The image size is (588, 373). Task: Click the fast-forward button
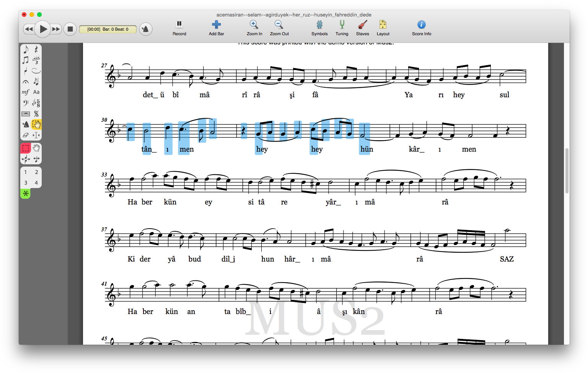point(56,29)
